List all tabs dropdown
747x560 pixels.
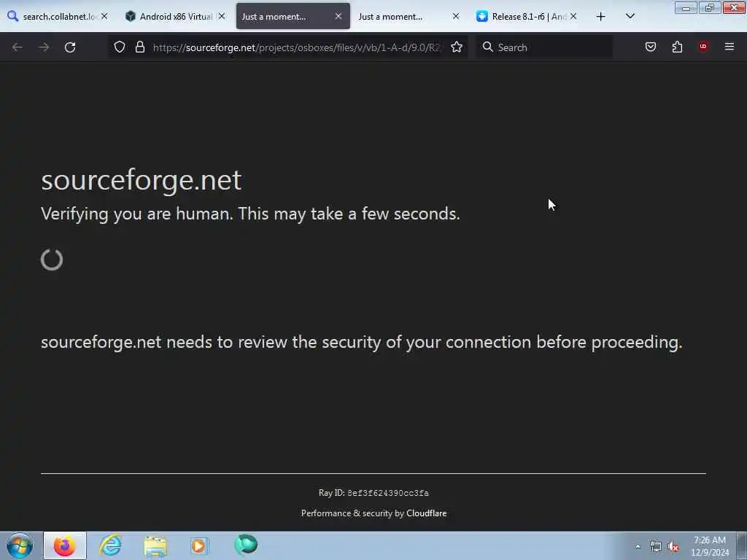coord(630,17)
